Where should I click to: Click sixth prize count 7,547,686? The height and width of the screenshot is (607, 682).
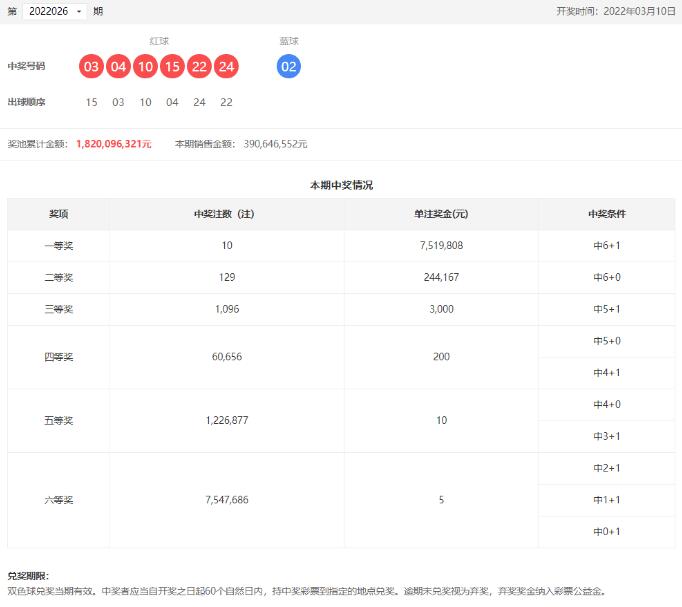[227, 500]
